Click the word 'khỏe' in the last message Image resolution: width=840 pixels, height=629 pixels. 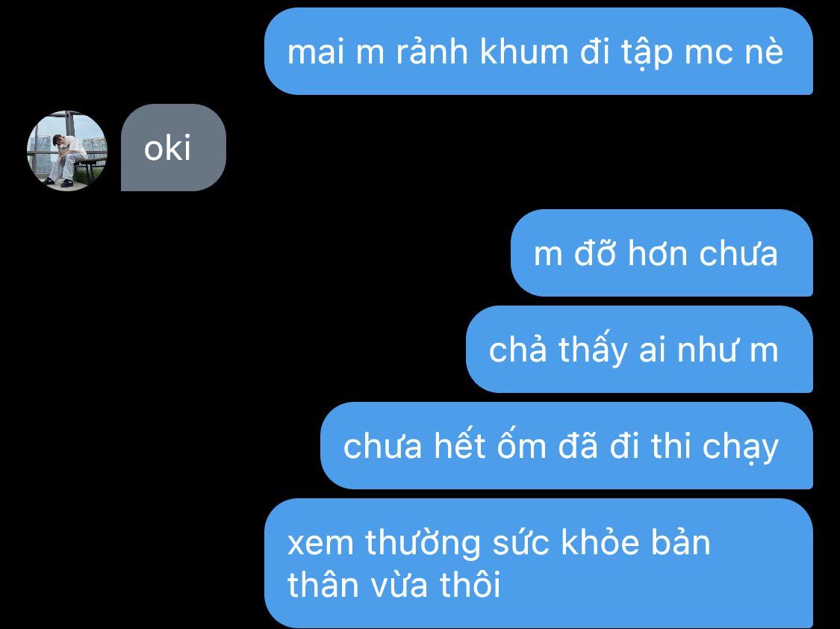[x=600, y=541]
